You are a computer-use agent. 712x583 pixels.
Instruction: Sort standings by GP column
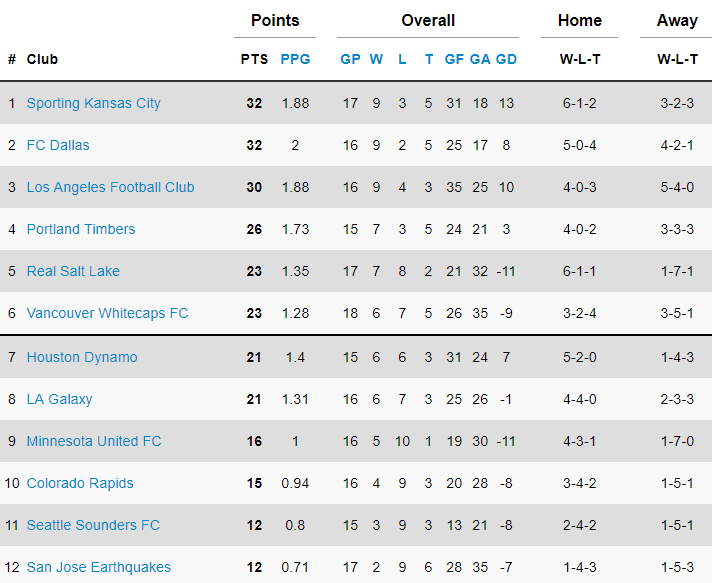coord(350,59)
